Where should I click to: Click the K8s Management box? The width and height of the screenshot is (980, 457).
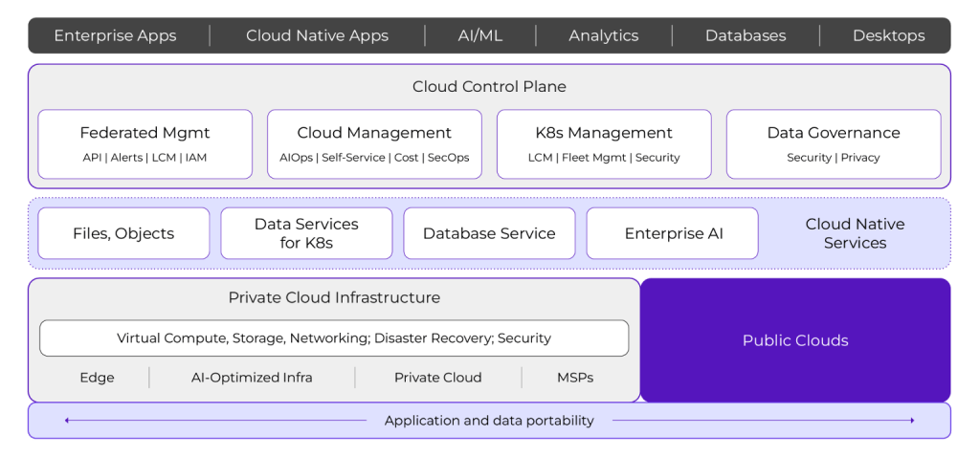tap(604, 143)
